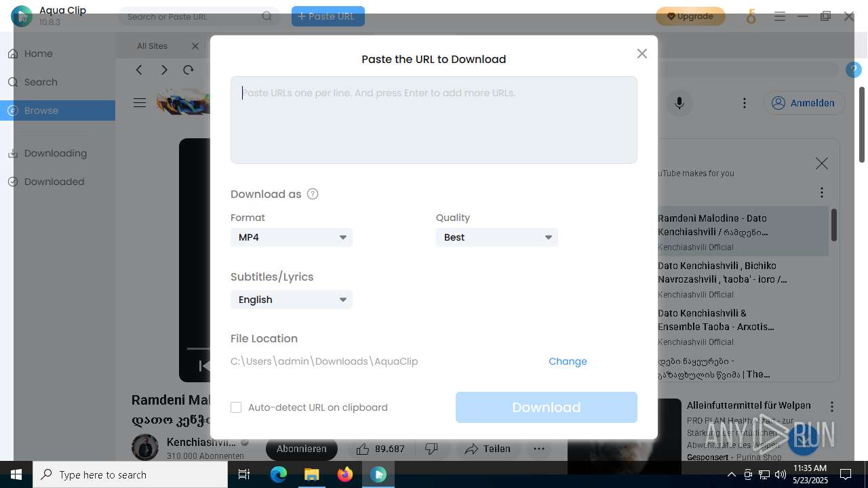Open Alleinfuttermittel ad options menu

(x=832, y=407)
